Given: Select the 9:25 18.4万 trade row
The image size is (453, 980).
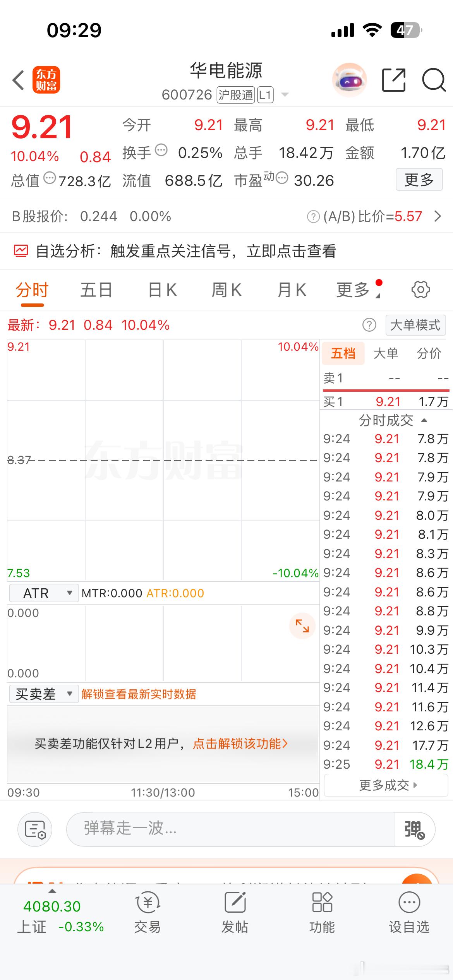Looking at the screenshot, I should [x=386, y=764].
